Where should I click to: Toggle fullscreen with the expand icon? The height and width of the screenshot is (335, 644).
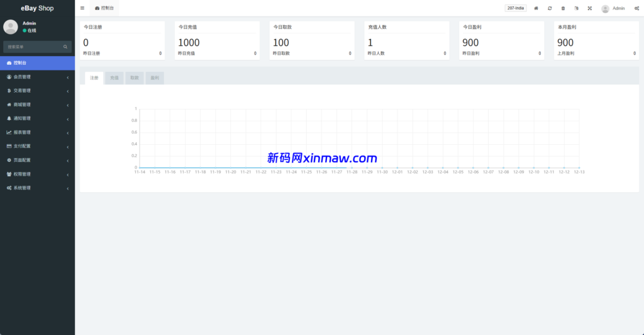tap(590, 8)
